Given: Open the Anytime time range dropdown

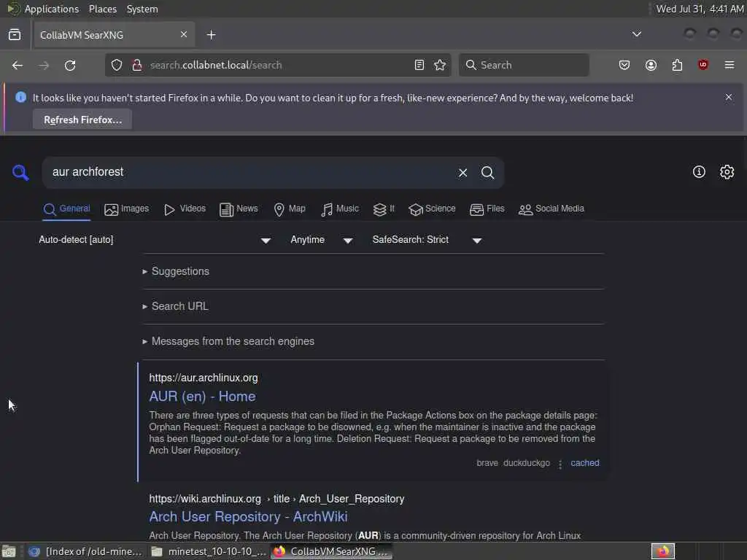Looking at the screenshot, I should (x=322, y=239).
